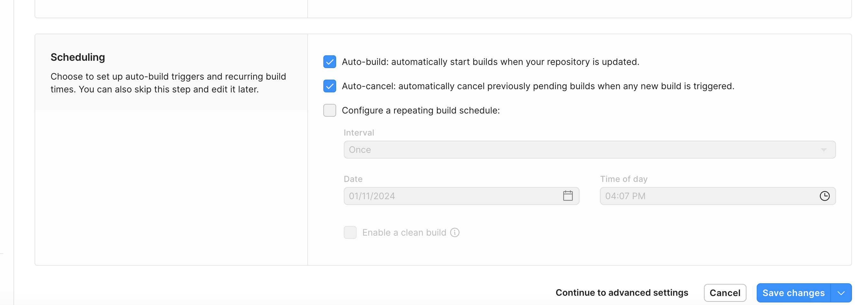Image resolution: width=868 pixels, height=305 pixels.
Task: Open the calendar date picker icon
Action: (567, 196)
